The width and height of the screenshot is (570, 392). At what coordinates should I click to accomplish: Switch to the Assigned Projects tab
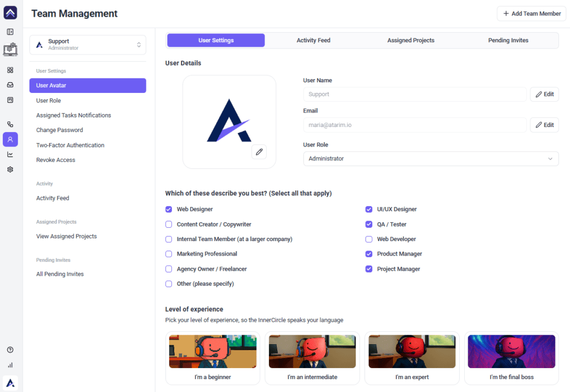pyautogui.click(x=411, y=40)
